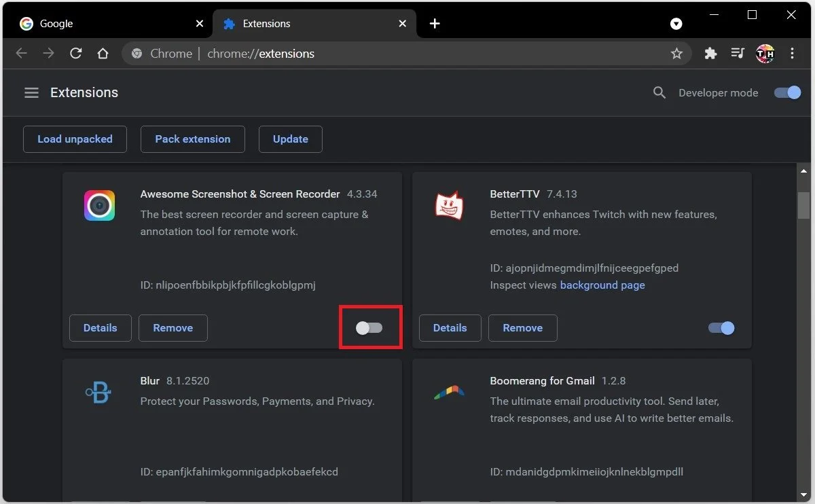Image resolution: width=815 pixels, height=504 pixels.
Task: Click the vertical scrollbar thumb
Action: pos(803,205)
